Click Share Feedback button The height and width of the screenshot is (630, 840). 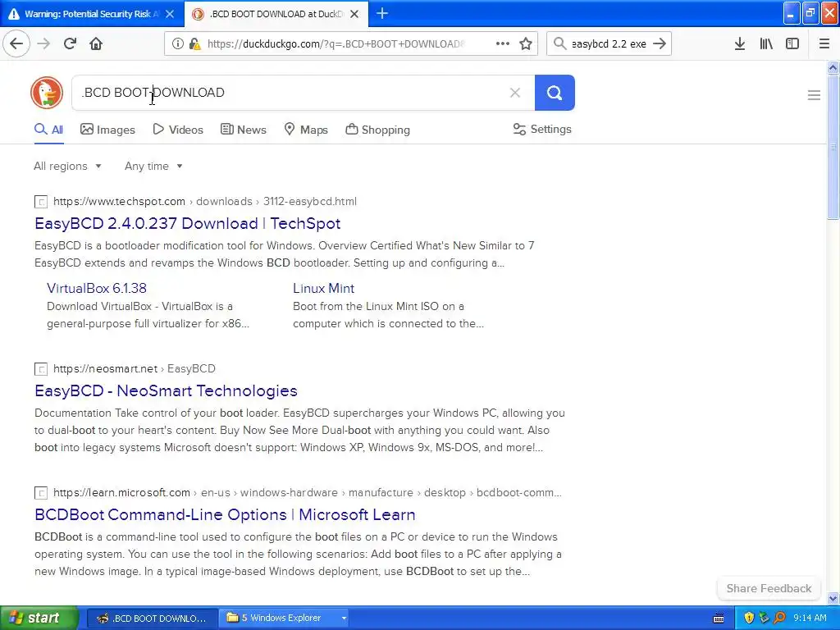click(x=769, y=588)
